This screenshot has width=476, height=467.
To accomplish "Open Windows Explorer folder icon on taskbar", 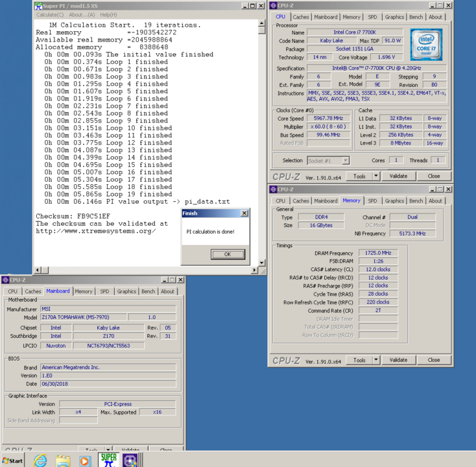I will coord(63,461).
